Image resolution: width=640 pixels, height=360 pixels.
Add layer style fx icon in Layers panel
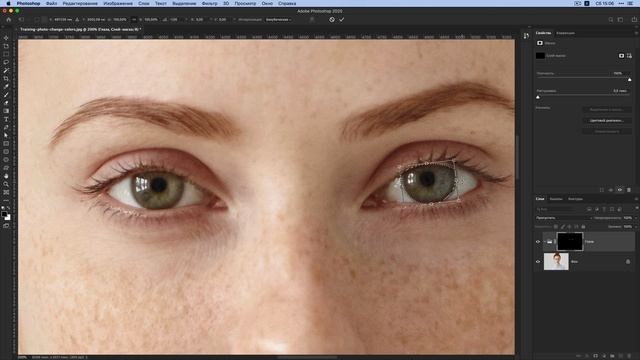(587, 356)
